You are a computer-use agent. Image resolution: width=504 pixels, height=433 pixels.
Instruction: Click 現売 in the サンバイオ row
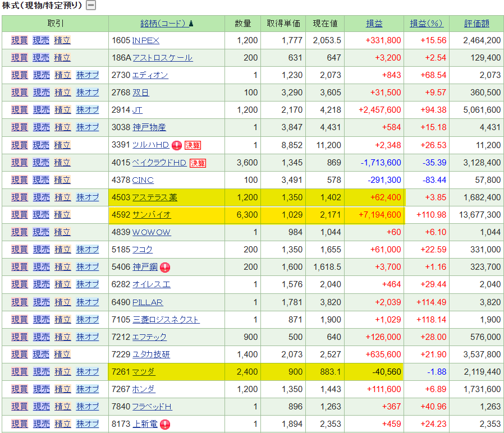click(x=41, y=215)
